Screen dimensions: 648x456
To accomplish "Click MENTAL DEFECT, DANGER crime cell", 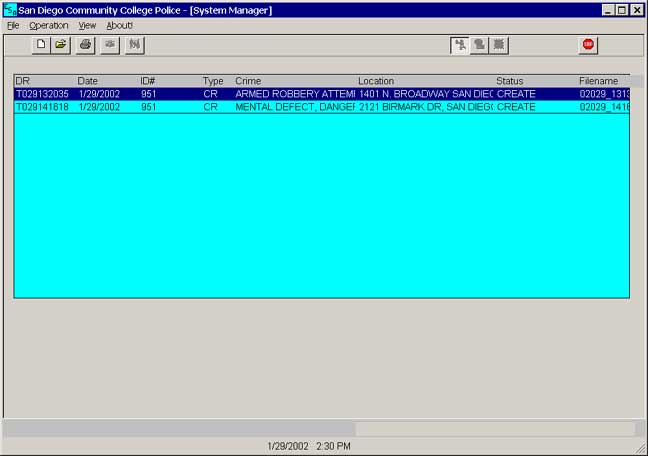I will (295, 107).
